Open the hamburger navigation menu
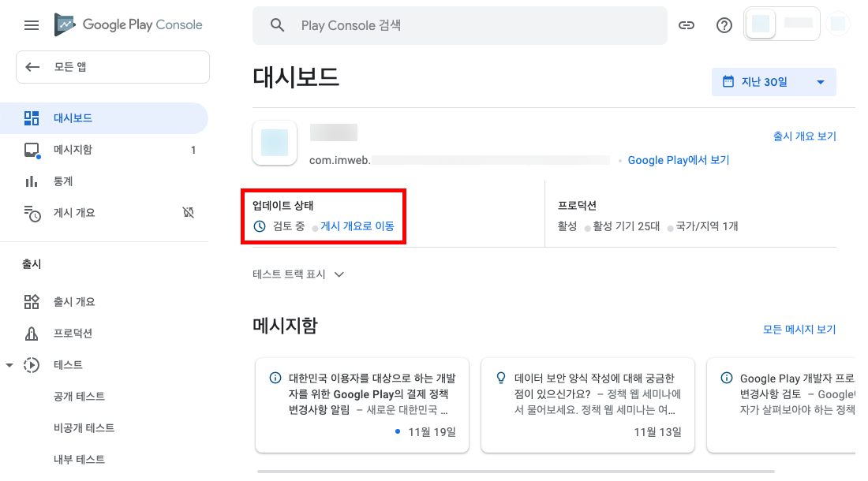Screen dimensions: 868x481 click(x=32, y=25)
